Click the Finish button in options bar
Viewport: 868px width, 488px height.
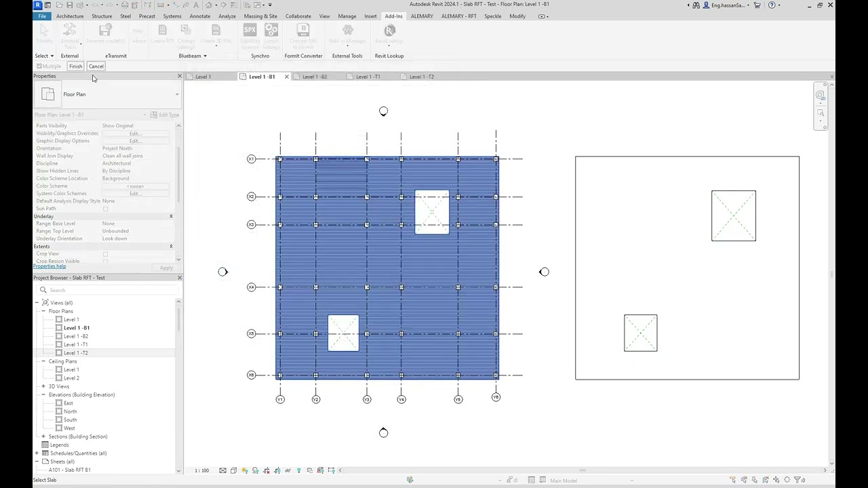point(75,66)
